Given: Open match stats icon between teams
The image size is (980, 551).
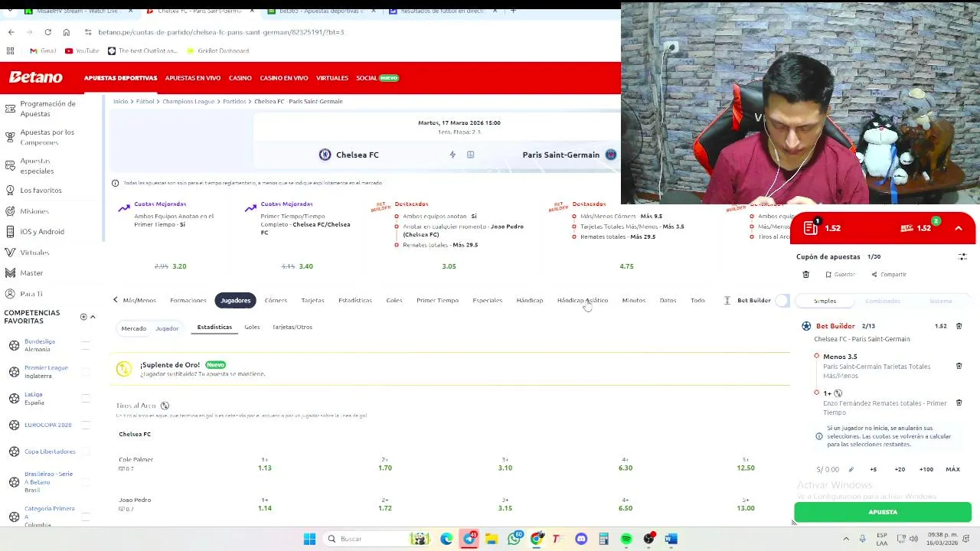Looking at the screenshot, I should (471, 155).
